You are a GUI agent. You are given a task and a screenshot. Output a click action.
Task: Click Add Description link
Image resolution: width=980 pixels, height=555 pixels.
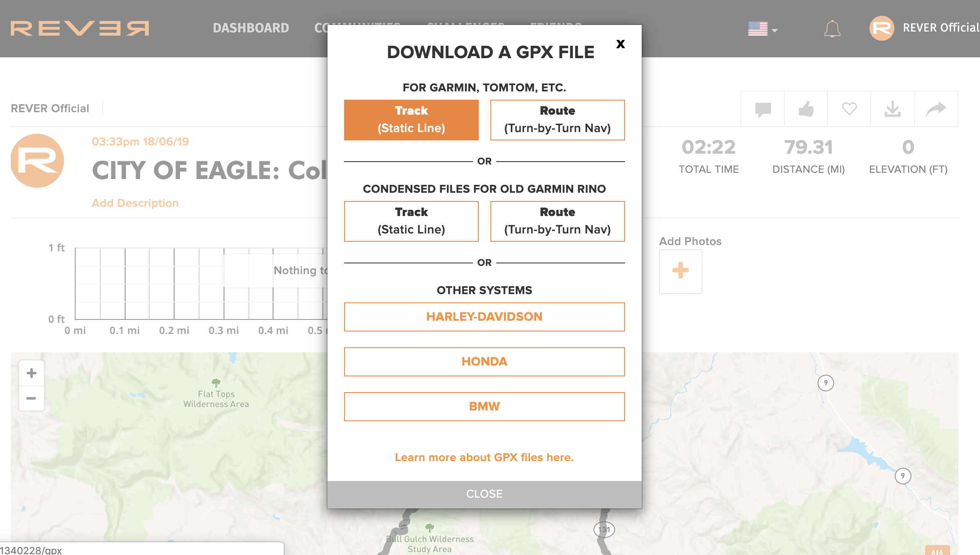135,203
